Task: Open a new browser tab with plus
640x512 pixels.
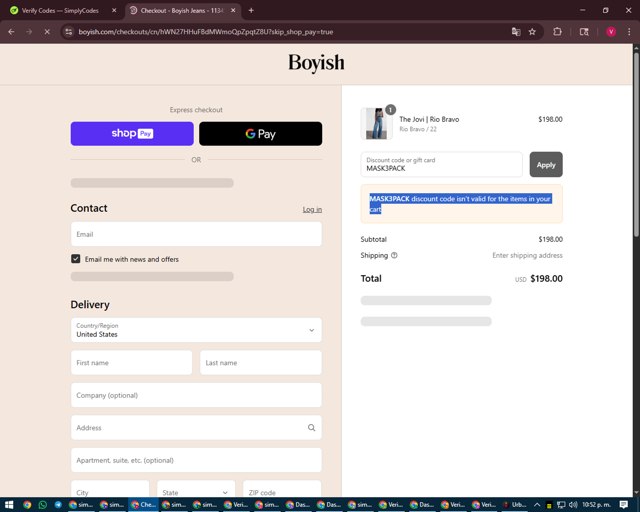Action: [x=251, y=10]
